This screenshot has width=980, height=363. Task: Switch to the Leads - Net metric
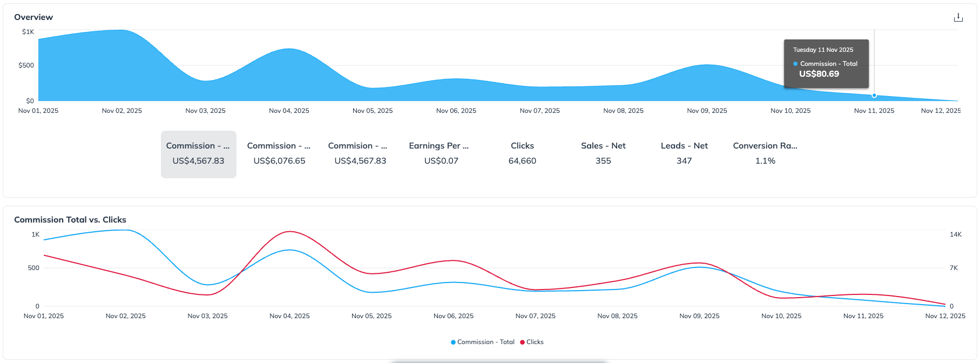pyautogui.click(x=684, y=154)
